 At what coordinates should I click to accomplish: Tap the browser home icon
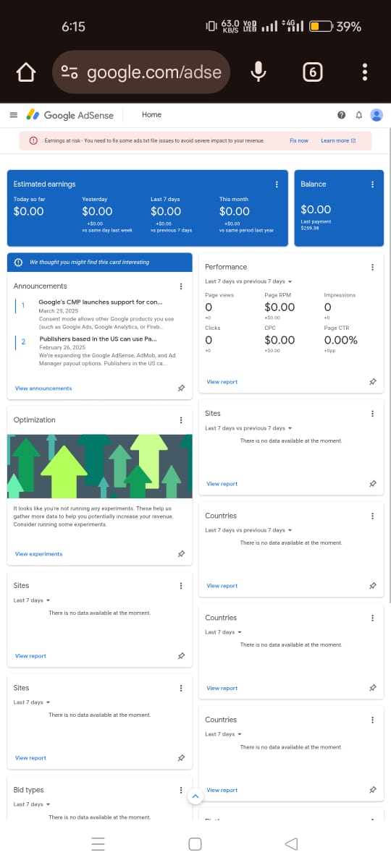point(26,72)
